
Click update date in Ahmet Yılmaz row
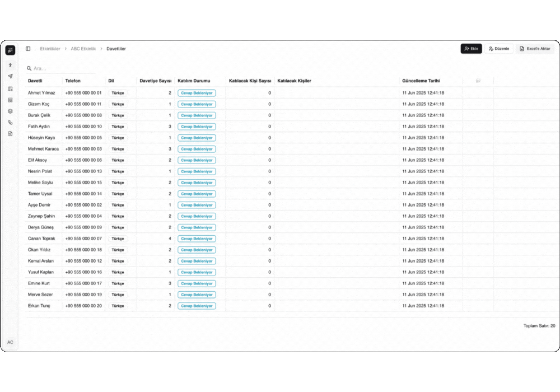click(423, 93)
